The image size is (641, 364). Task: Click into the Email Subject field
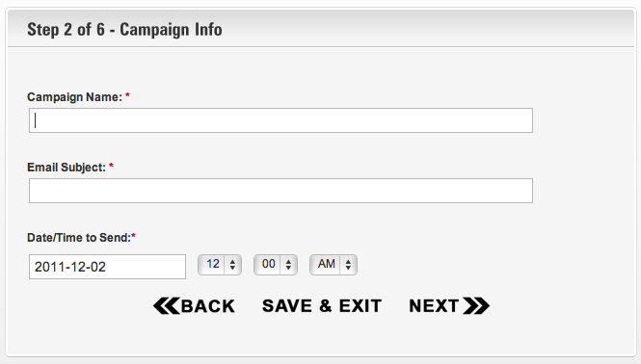click(280, 191)
